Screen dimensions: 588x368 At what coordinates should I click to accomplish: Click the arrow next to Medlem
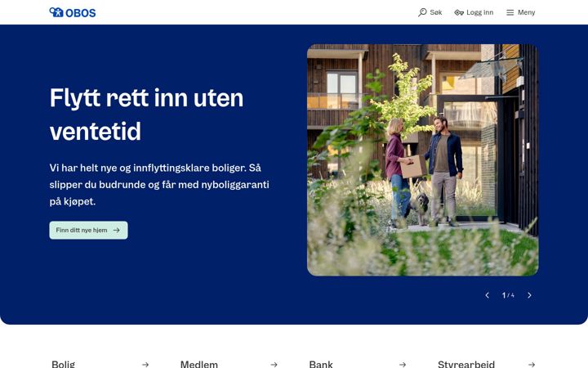(x=274, y=364)
